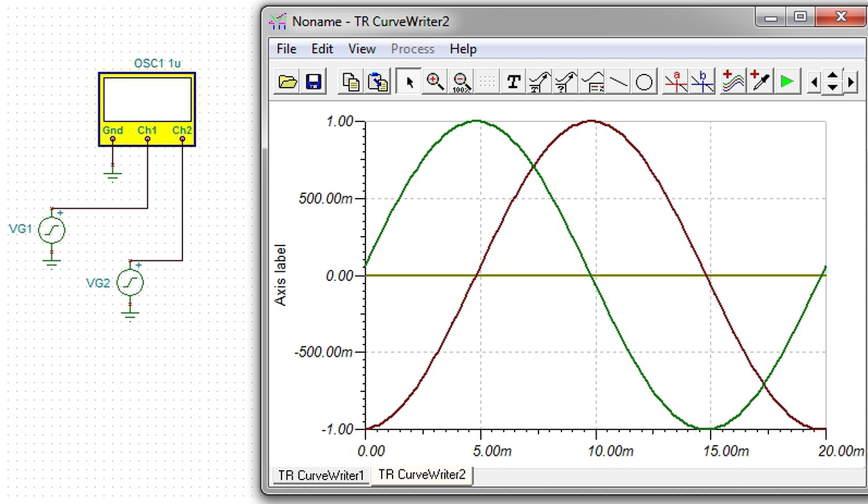Minimize the CurveWriter2 window

772,18
